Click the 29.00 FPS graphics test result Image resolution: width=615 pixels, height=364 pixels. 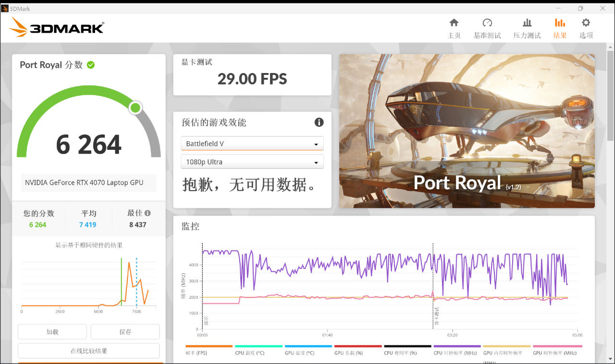[252, 79]
